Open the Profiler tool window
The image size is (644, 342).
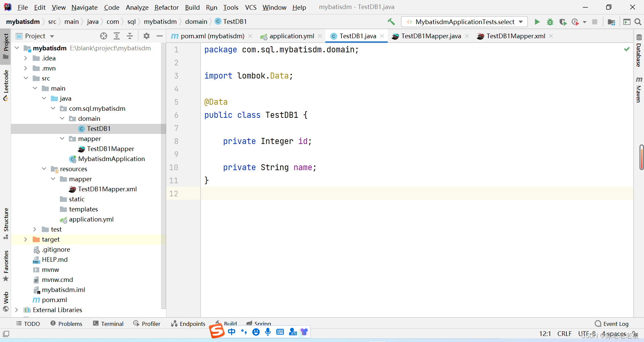coord(147,324)
